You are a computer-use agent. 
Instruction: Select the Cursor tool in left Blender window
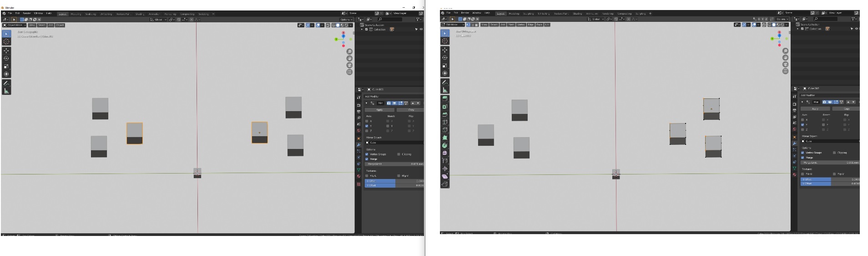6,41
